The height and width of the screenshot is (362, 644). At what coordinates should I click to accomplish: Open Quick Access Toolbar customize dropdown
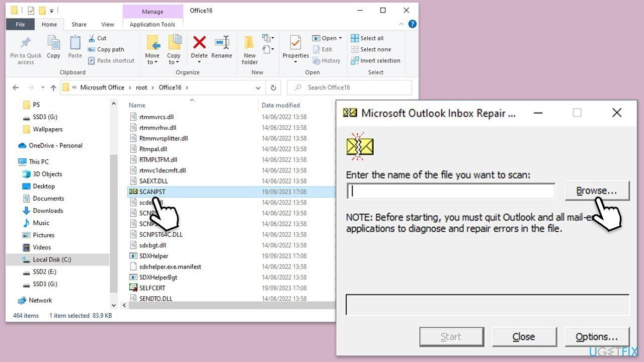[52, 11]
